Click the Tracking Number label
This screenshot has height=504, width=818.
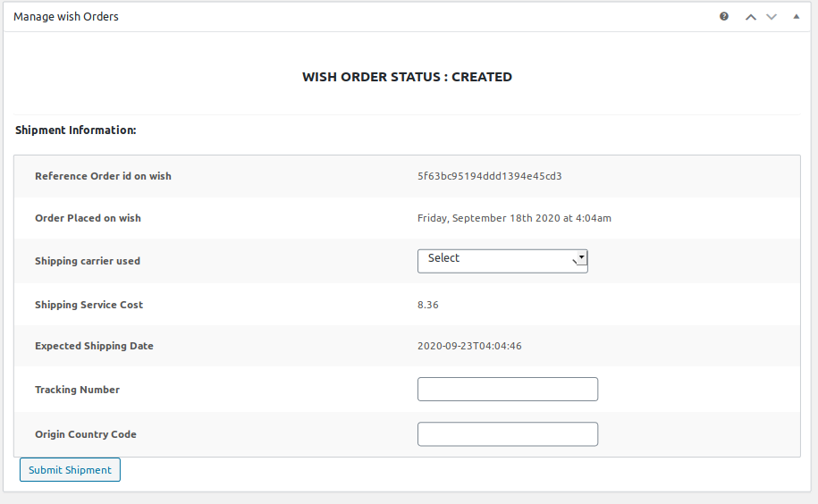[x=77, y=390]
